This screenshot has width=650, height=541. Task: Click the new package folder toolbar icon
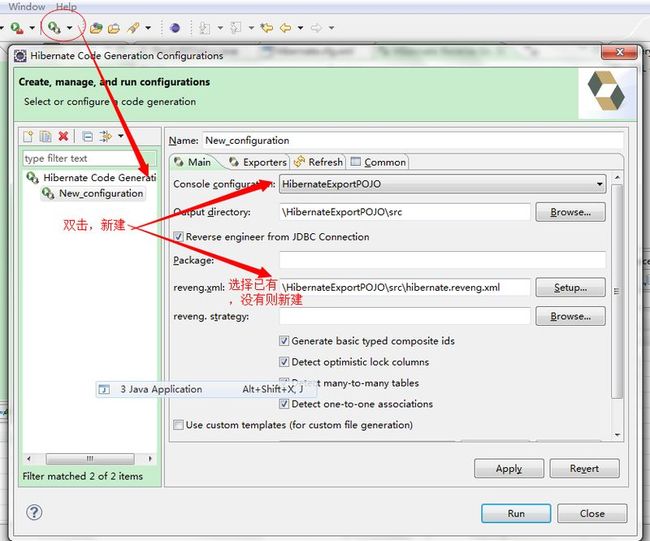pos(96,28)
